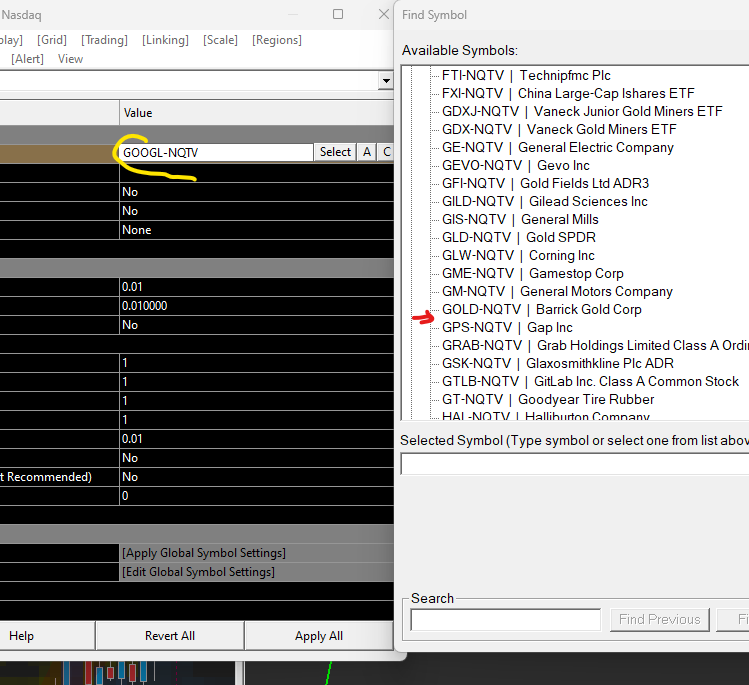Viewport: 749px width, 685px height.
Task: Open the [Trading] settings tab
Action: 105,40
